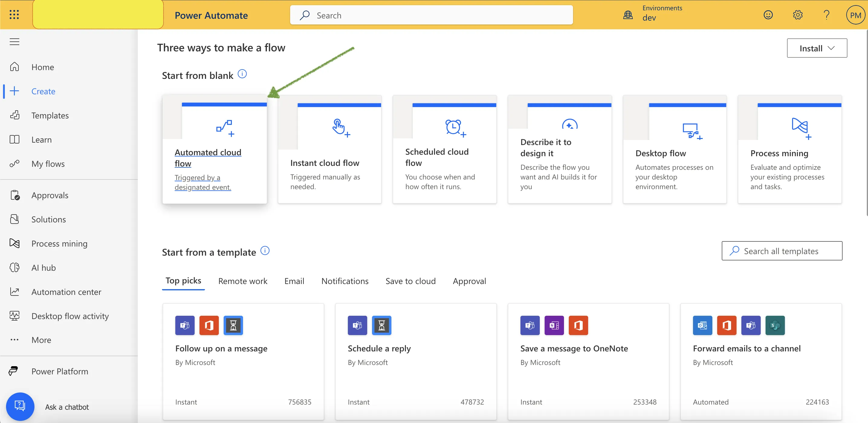Click the Start from blank info icon
Image resolution: width=868 pixels, height=423 pixels.
point(242,74)
